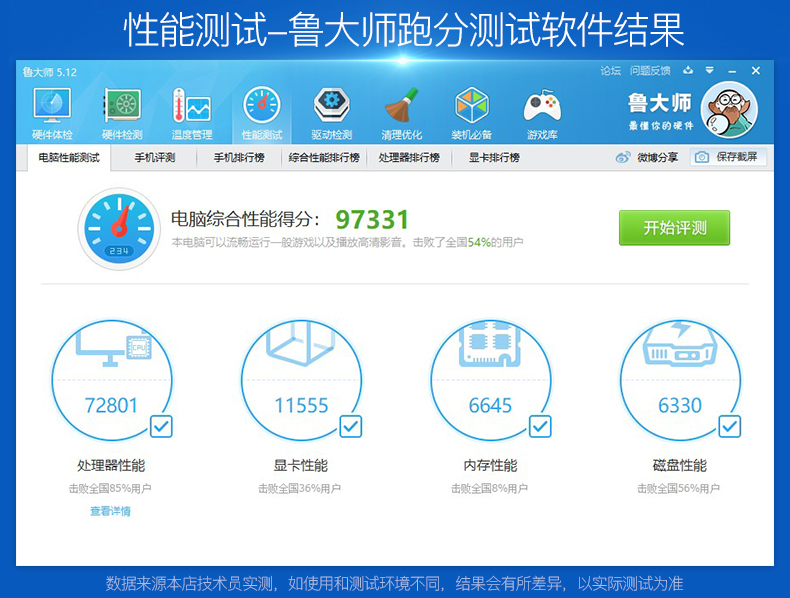
Task: Open 游戏库 game library icon
Action: [542, 107]
